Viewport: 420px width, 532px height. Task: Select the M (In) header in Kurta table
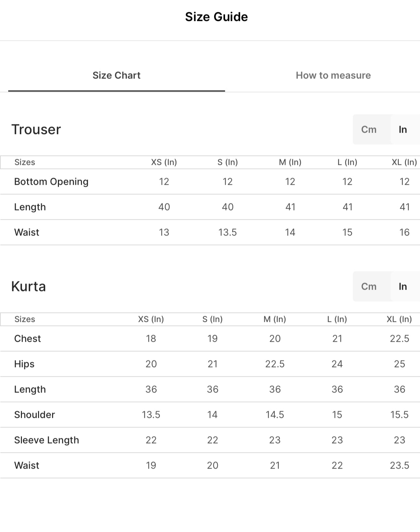click(x=274, y=319)
